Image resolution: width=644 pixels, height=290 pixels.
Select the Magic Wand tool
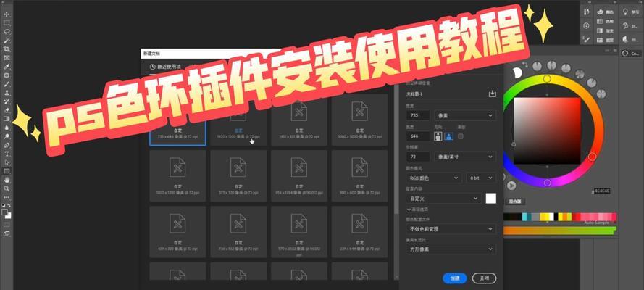coord(7,41)
